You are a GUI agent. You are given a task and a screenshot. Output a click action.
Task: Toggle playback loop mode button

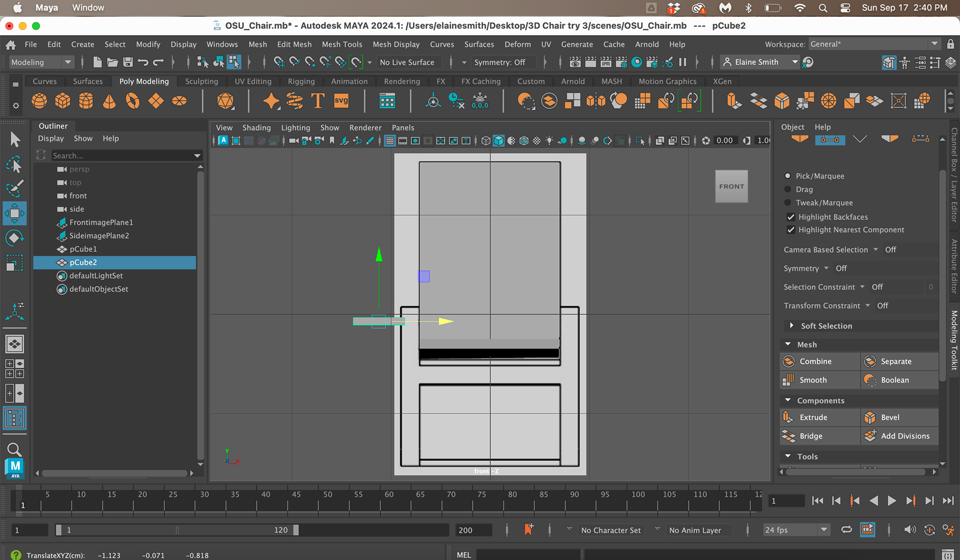pos(846,530)
